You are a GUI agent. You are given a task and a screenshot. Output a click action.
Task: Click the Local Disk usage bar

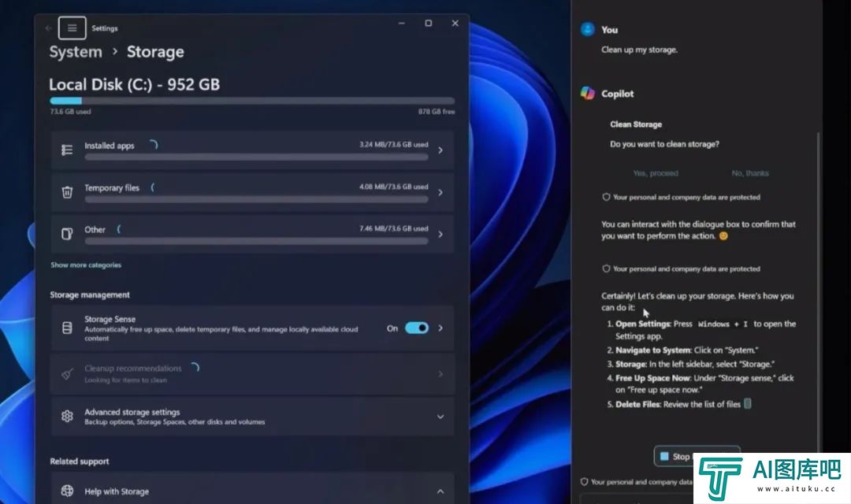252,101
